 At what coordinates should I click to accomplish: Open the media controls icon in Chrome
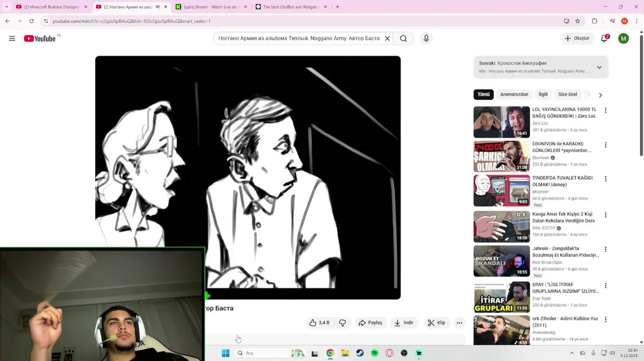pyautogui.click(x=612, y=21)
